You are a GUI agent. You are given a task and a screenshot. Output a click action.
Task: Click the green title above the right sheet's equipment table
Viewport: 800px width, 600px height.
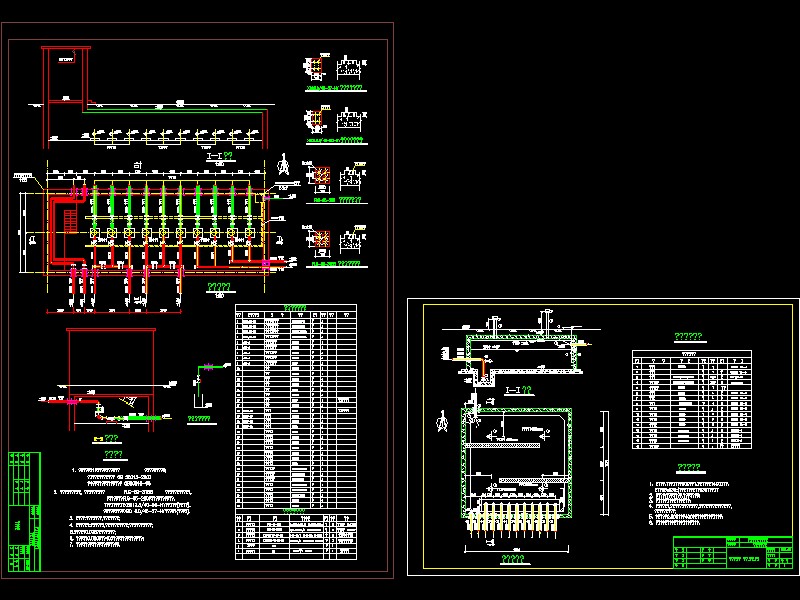pyautogui.click(x=688, y=336)
